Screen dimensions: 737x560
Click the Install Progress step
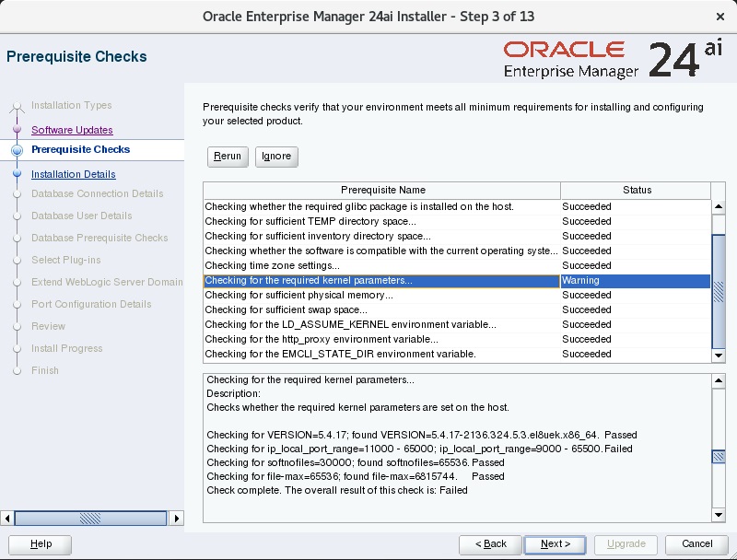point(66,348)
